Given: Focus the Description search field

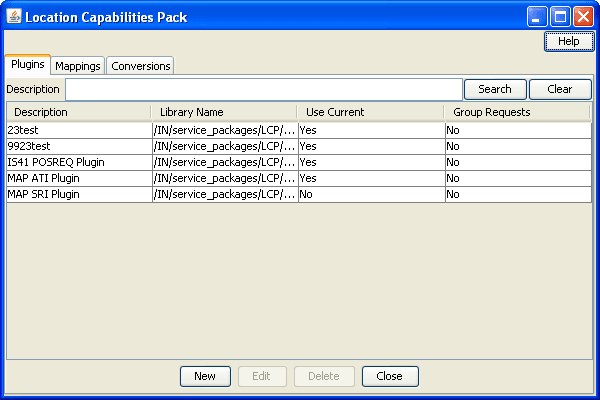Looking at the screenshot, I should point(264,89).
